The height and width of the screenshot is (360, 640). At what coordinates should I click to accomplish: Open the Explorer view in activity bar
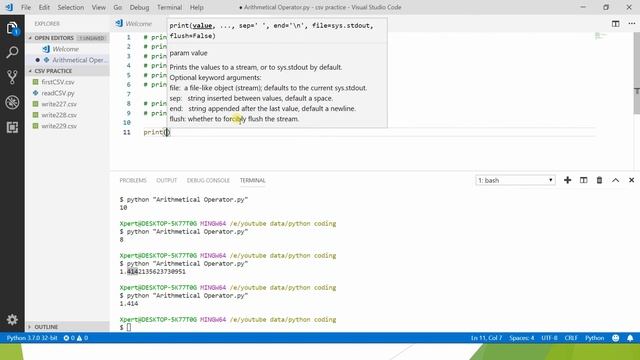(x=12, y=28)
